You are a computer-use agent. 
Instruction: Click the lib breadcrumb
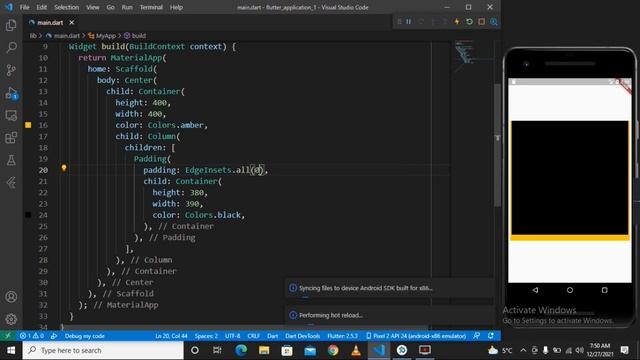33,36
